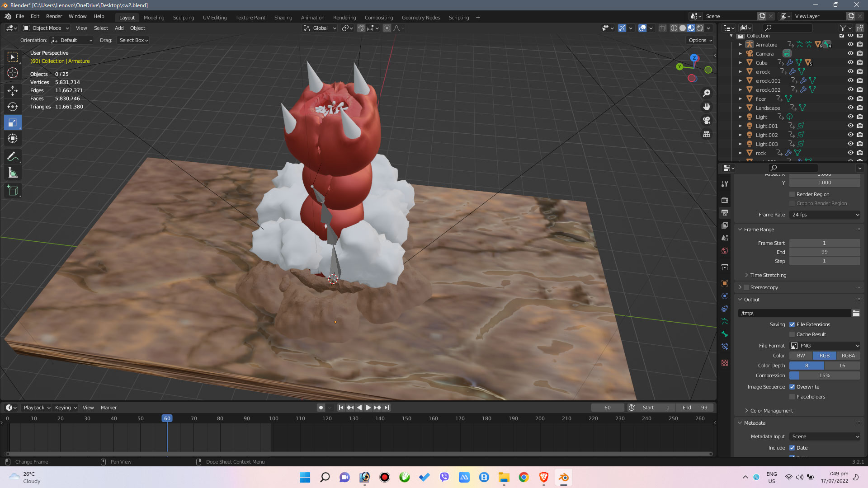The width and height of the screenshot is (868, 488).
Task: Select BW color mode button
Action: (x=801, y=356)
